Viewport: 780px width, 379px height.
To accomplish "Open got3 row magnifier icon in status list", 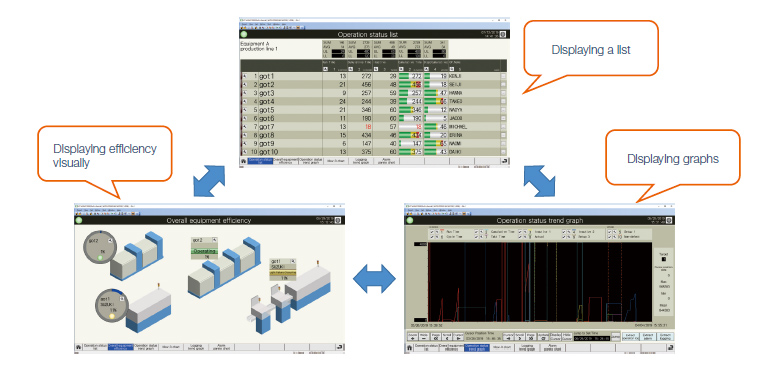I will (245, 93).
